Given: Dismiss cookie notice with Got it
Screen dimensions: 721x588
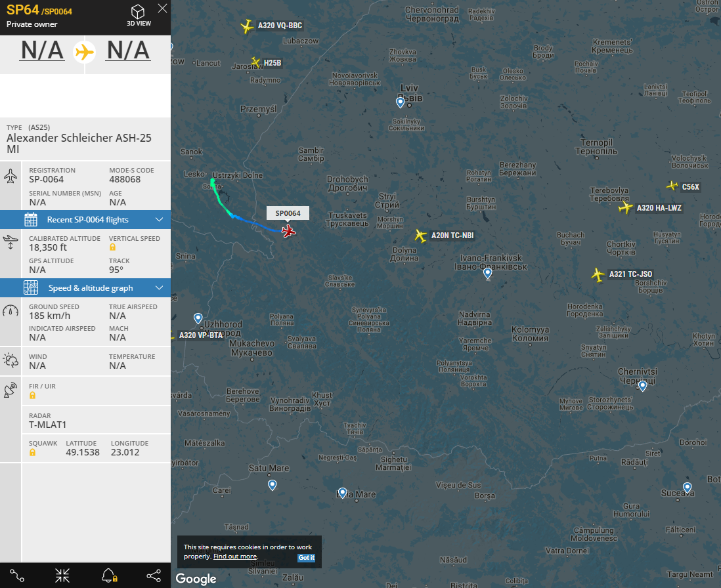Looking at the screenshot, I should [x=306, y=558].
